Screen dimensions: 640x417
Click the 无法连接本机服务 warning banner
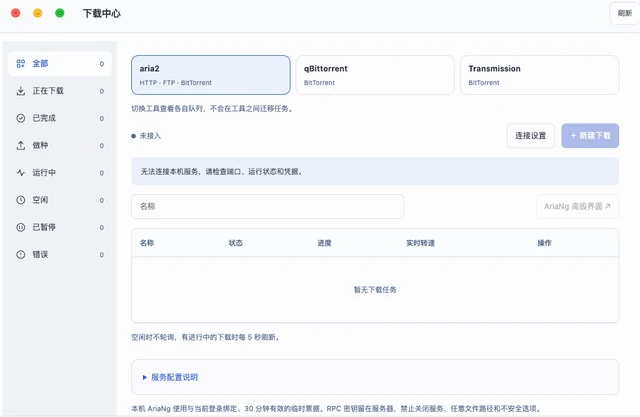pyautogui.click(x=375, y=171)
